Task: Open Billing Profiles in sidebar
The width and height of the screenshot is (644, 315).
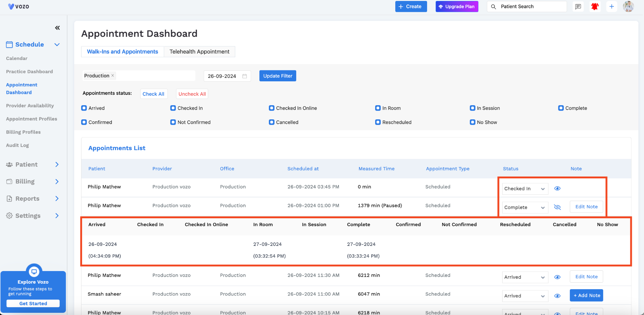Action: pyautogui.click(x=23, y=132)
